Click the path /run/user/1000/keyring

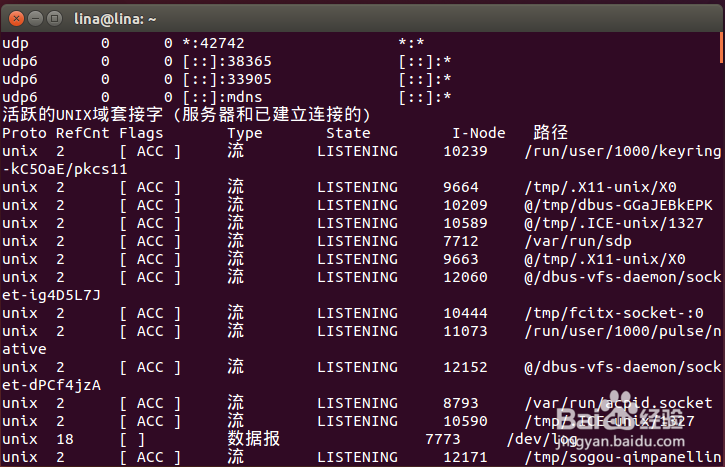[x=623, y=151]
